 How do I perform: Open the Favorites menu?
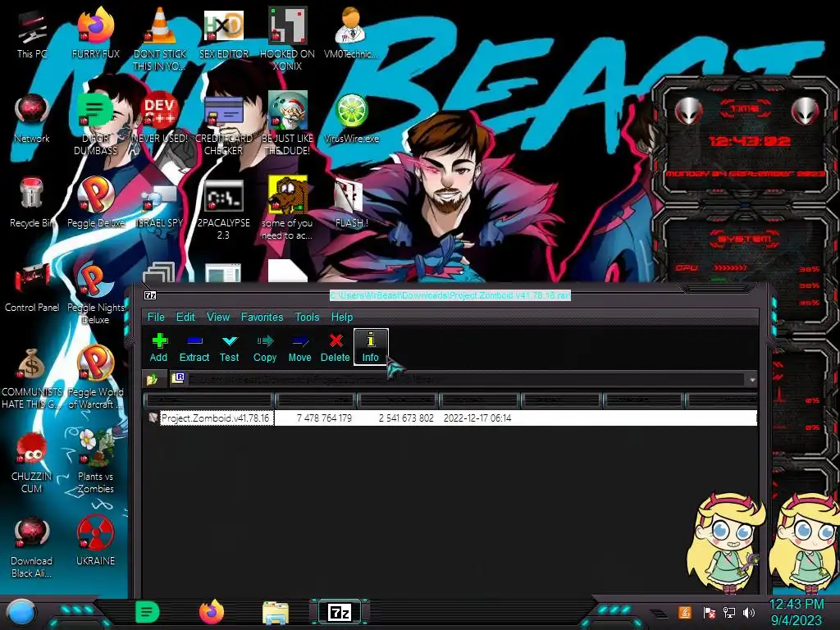(262, 317)
